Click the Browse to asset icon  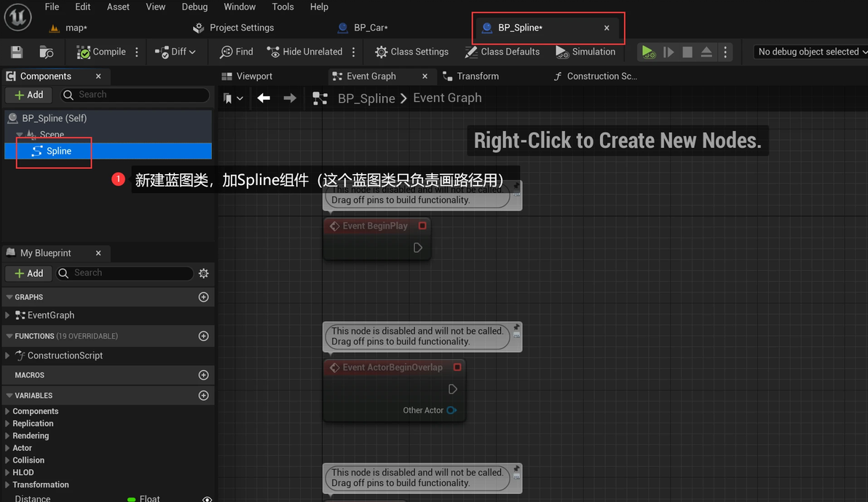47,52
